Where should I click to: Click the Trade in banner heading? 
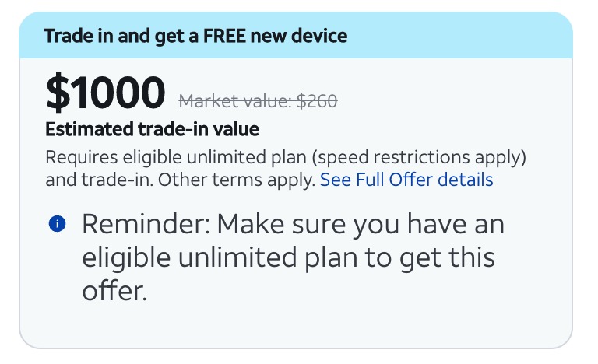[x=195, y=36]
